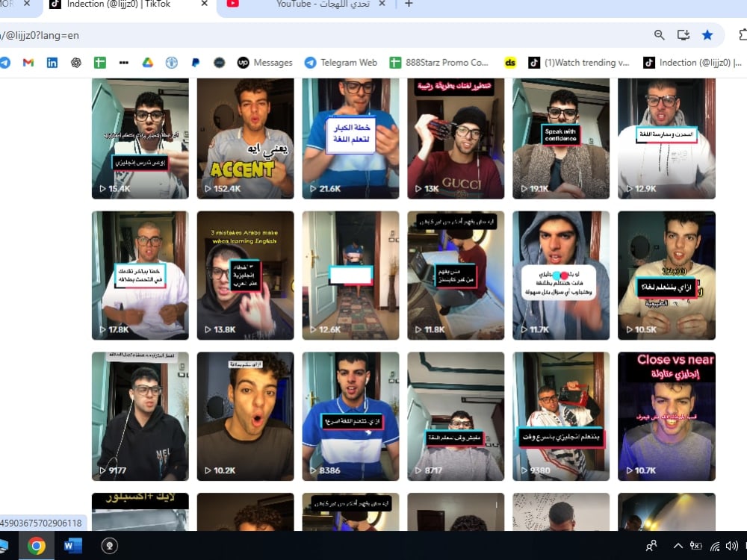This screenshot has height=560, width=747.
Task: Open the LinkedIn bookmark
Action: [x=52, y=63]
